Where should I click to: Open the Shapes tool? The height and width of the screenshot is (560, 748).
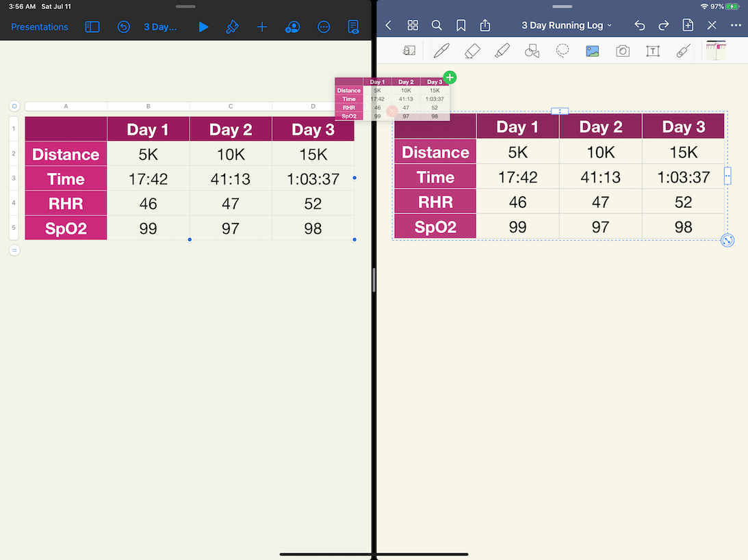[532, 51]
